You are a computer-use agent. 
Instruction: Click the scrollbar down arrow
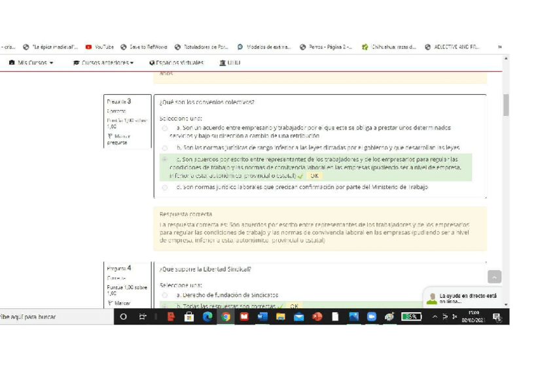tap(506, 304)
